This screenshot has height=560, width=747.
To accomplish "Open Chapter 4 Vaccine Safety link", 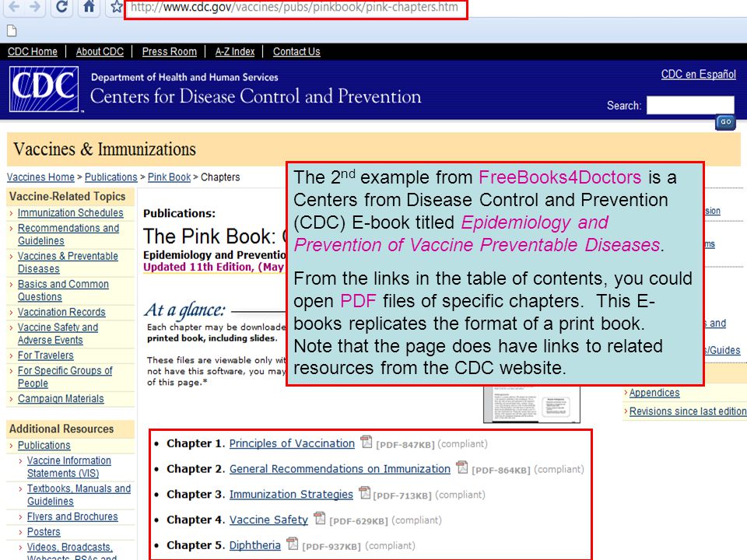I will click(x=268, y=520).
